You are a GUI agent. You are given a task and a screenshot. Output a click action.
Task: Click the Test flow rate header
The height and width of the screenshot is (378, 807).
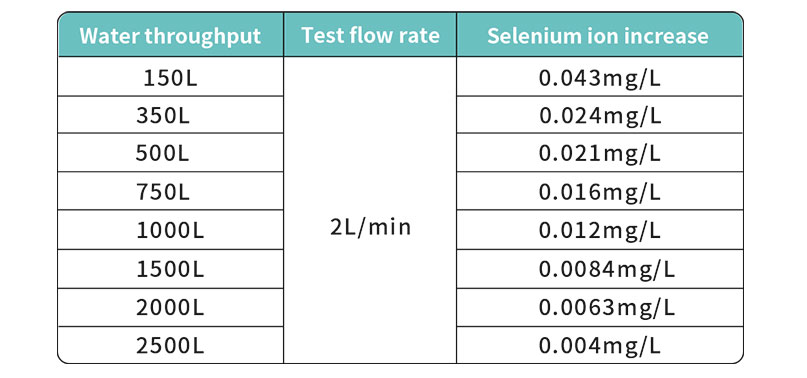pos(370,36)
